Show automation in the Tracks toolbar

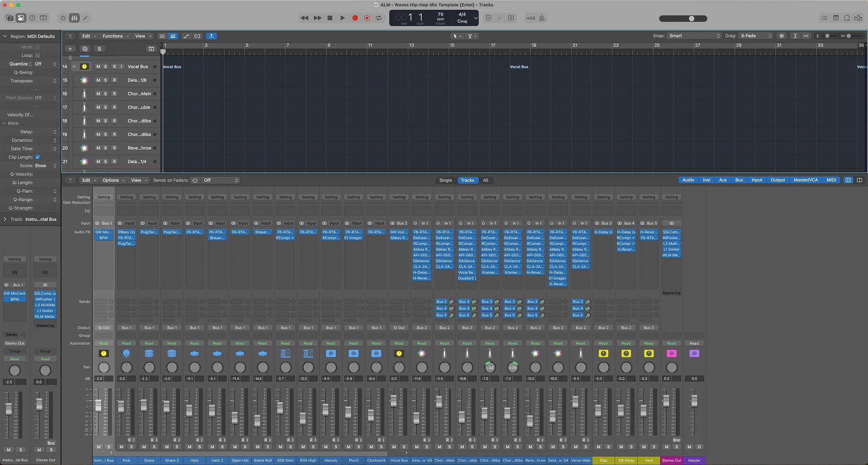186,36
